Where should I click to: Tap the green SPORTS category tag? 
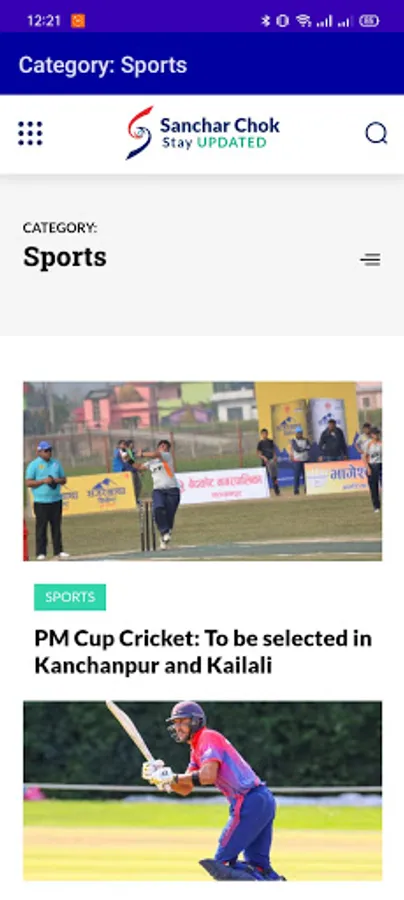pyautogui.click(x=70, y=597)
